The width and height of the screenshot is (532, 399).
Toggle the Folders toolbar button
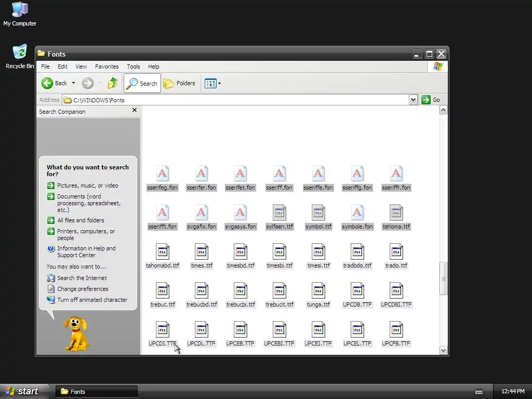(179, 83)
